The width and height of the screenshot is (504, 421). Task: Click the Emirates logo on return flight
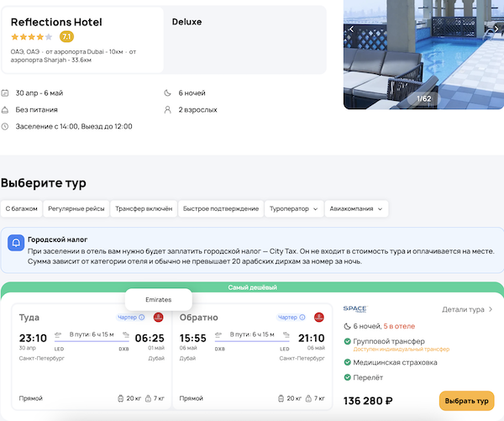tap(319, 318)
